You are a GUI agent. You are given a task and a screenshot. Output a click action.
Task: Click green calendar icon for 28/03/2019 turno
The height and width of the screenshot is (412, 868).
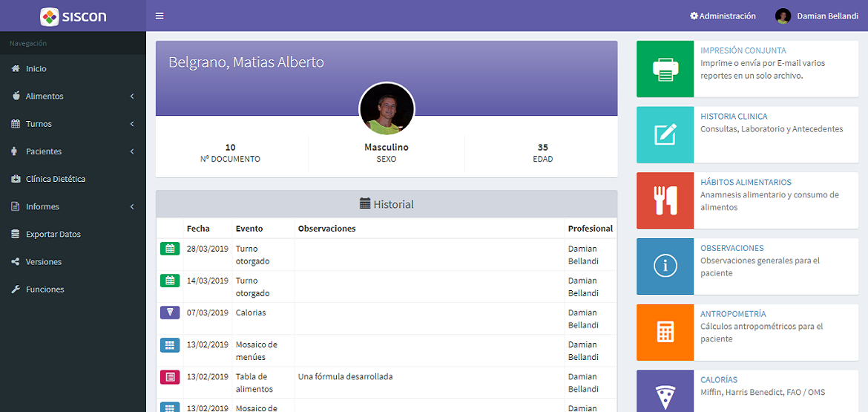170,249
